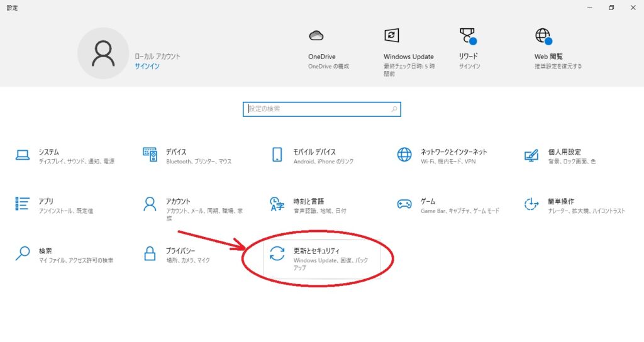This screenshot has height=342, width=644.
Task: Open the 検索 magnifier icon
Action: point(23,253)
